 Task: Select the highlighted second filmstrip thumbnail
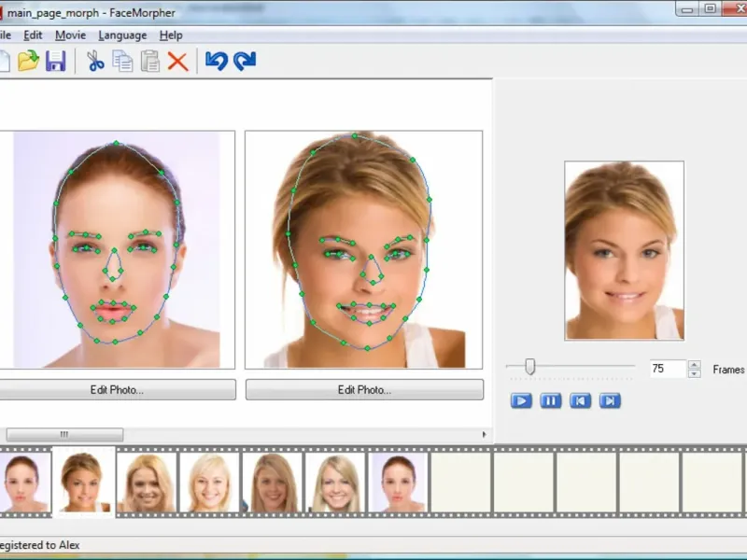pos(84,482)
